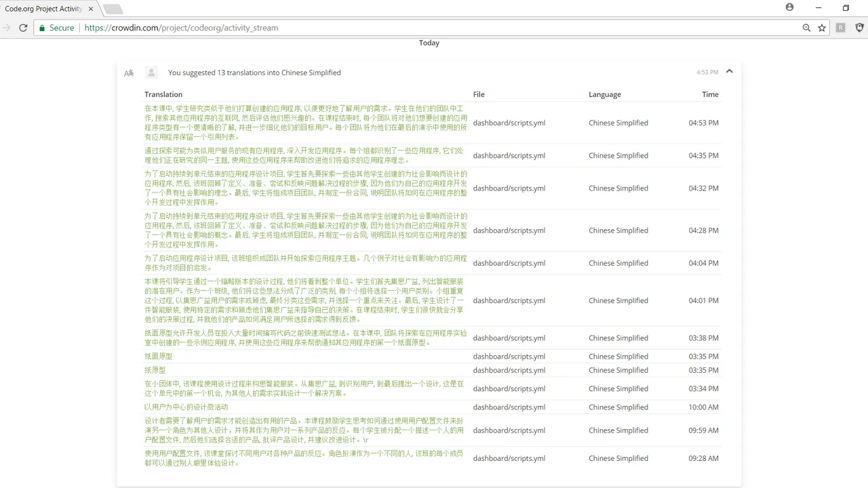Open the 以用户为中心的设计微活动 translation
Image resolution: width=868 pixels, height=488 pixels.
(186, 407)
